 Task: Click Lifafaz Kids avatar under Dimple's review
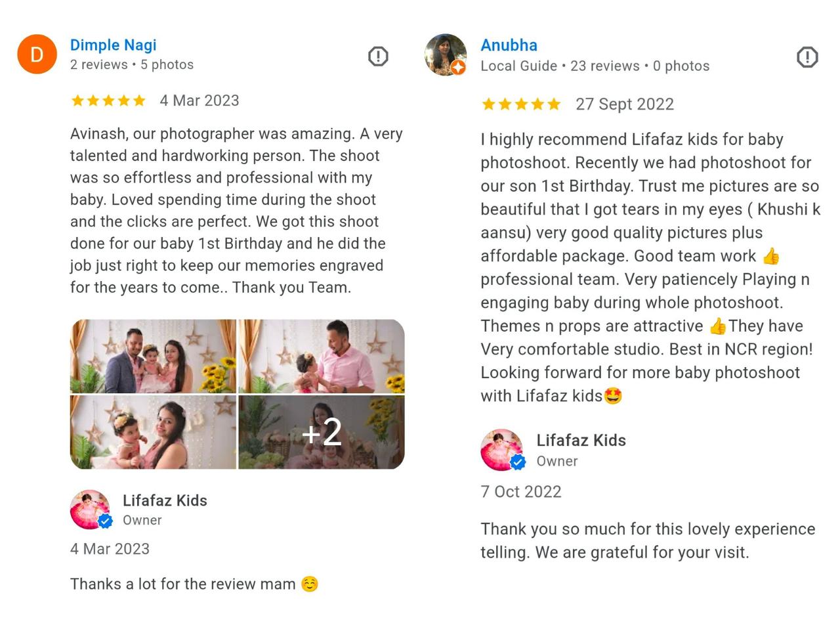point(91,510)
